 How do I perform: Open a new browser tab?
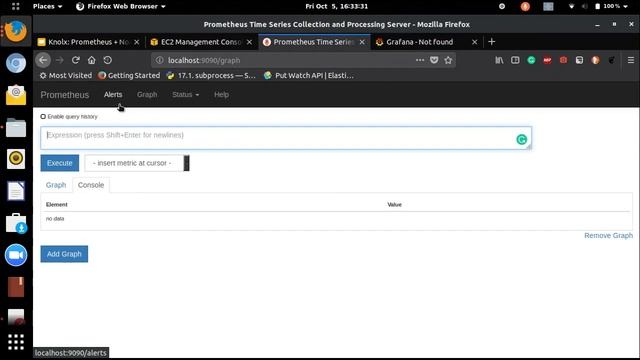[x=491, y=42]
